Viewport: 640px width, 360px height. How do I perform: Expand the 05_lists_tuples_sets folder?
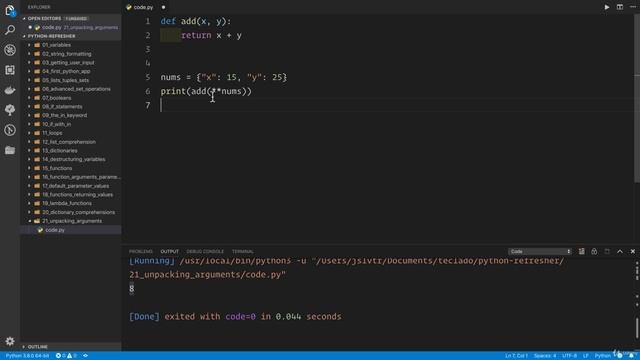[71, 80]
